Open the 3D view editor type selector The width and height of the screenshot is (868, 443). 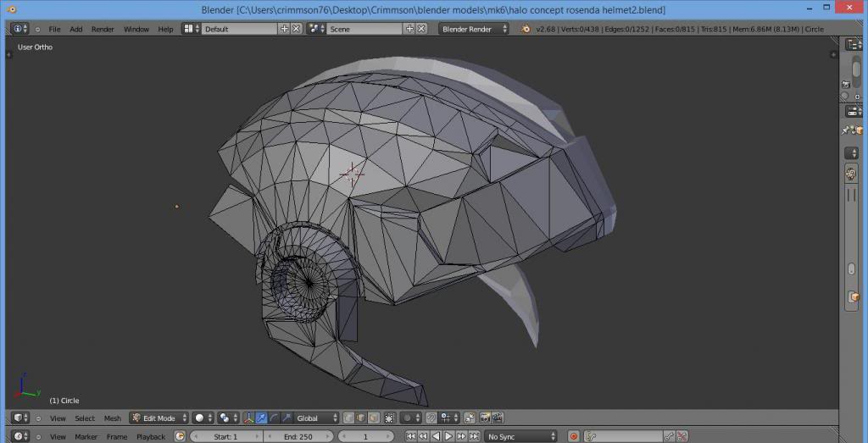pos(20,418)
